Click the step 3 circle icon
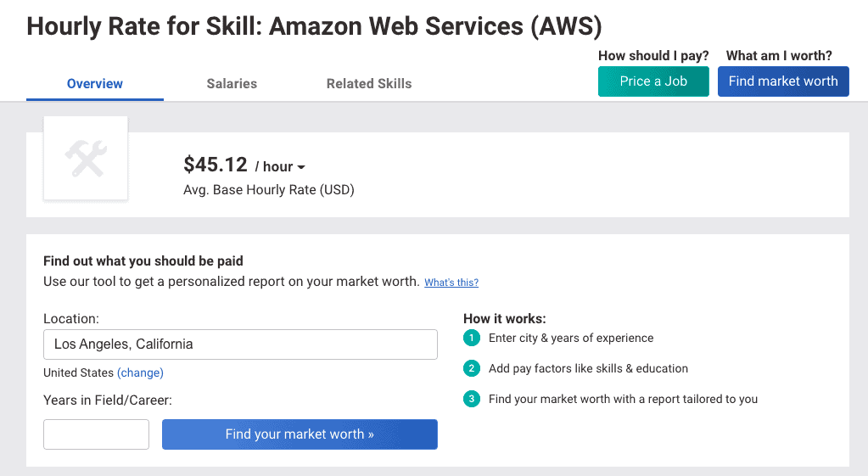Viewport: 868px width, 476px height. 472,400
